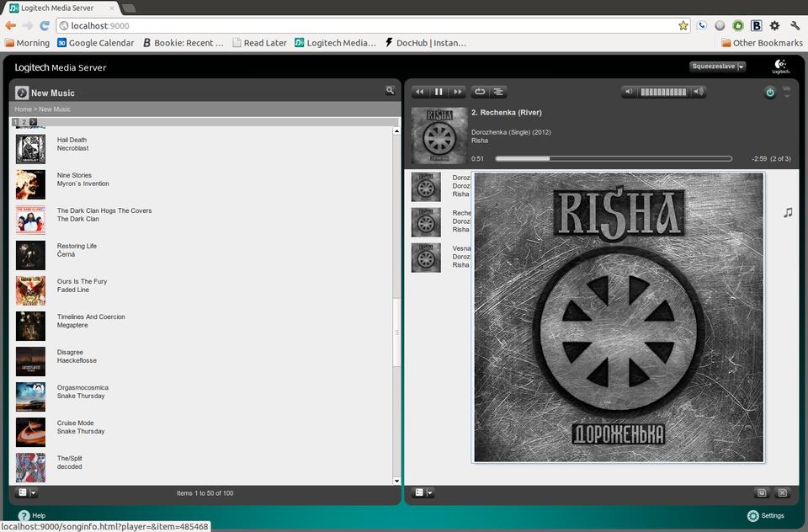This screenshot has width=808, height=532.
Task: Open the Nine Stories album
Action: [x=74, y=175]
